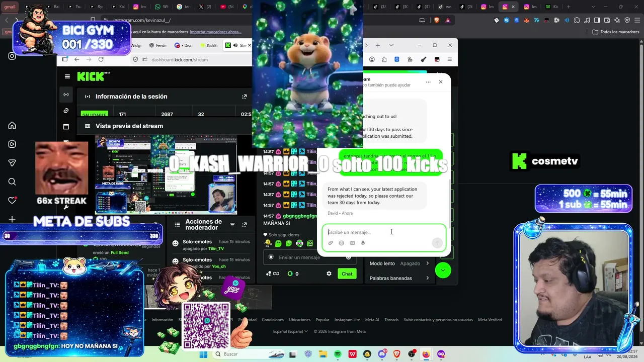Switch to the X (2) browser tab

pos(205,7)
